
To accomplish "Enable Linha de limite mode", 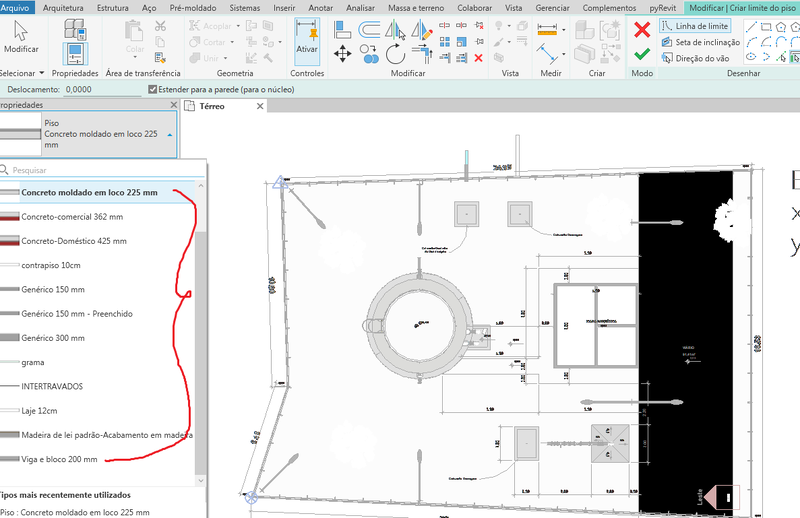I will [695, 26].
